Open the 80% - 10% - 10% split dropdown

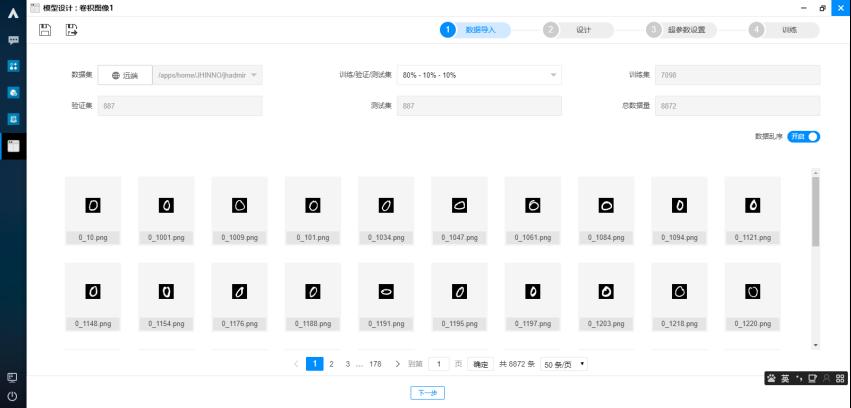coord(479,75)
